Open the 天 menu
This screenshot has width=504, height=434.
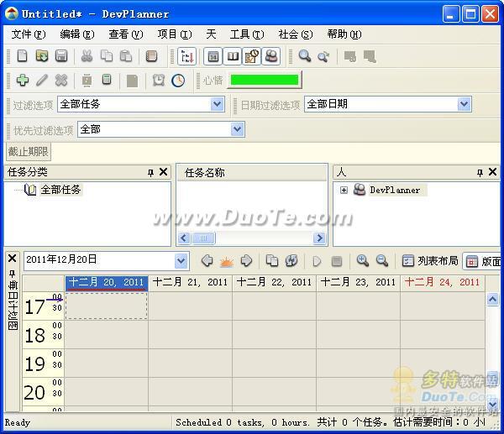[211, 34]
